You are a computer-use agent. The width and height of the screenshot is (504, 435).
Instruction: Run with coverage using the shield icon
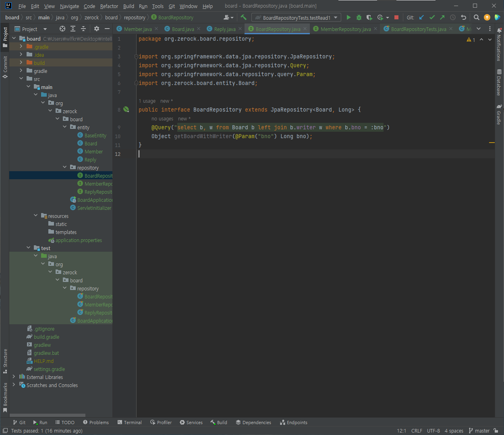coord(369,17)
